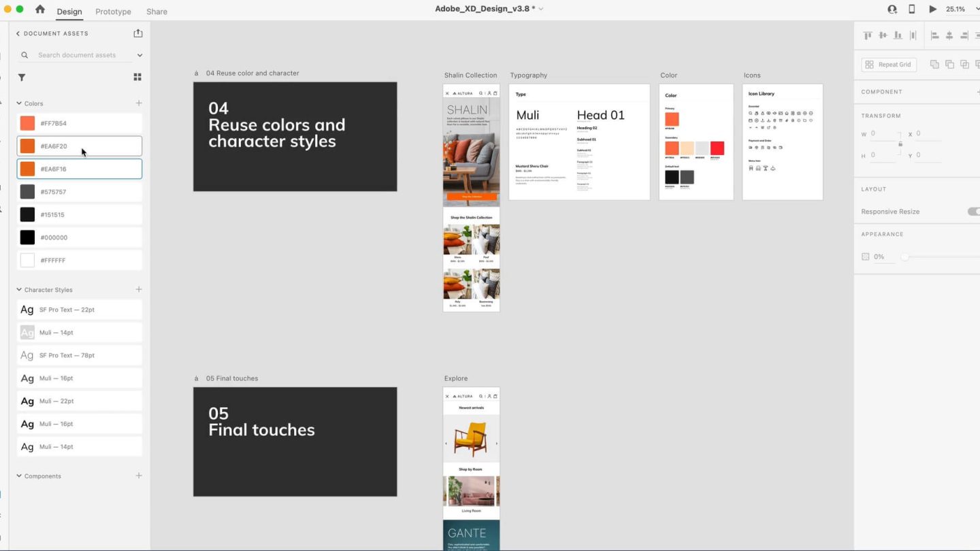Click the Repeat Grid button
980x551 pixels.
(x=889, y=65)
